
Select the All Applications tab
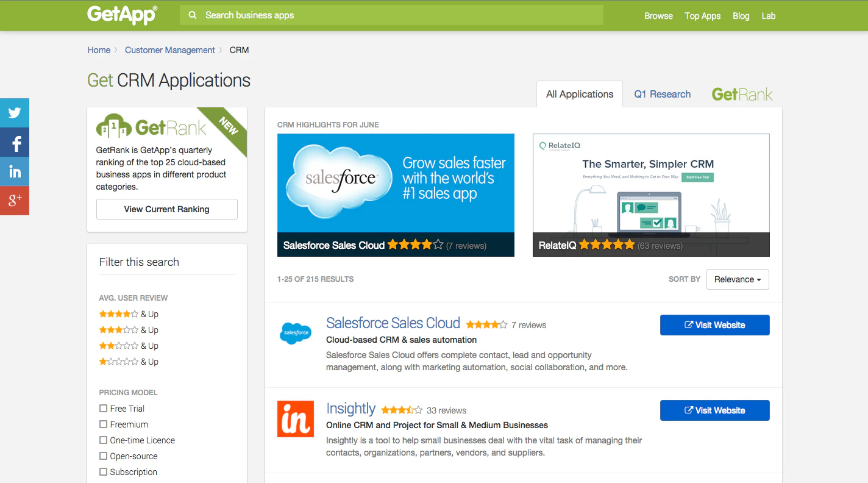point(580,94)
